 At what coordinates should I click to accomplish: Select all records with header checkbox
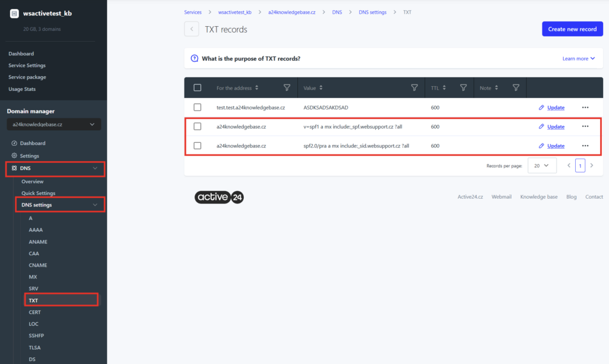(x=197, y=88)
